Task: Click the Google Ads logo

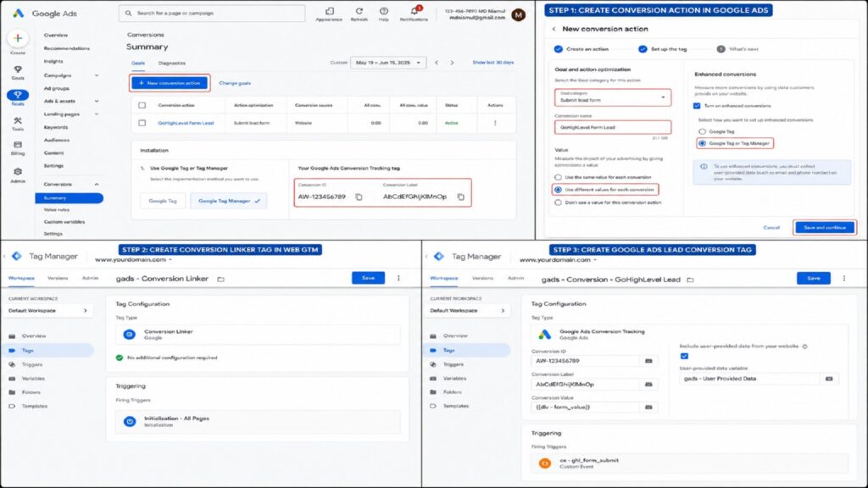Action: [18, 13]
